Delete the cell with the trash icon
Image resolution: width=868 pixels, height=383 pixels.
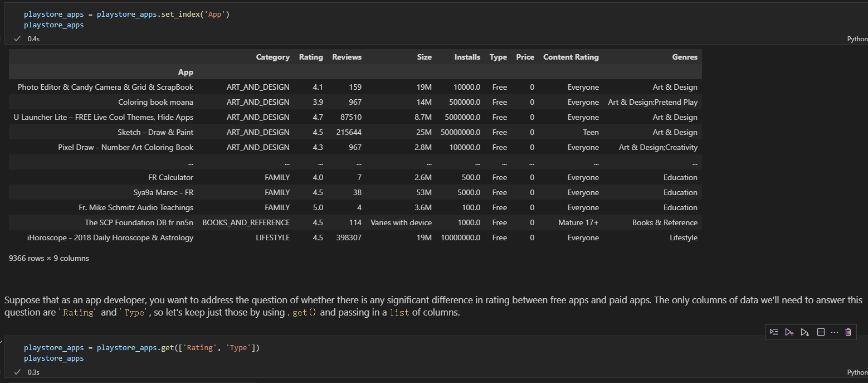[x=849, y=332]
